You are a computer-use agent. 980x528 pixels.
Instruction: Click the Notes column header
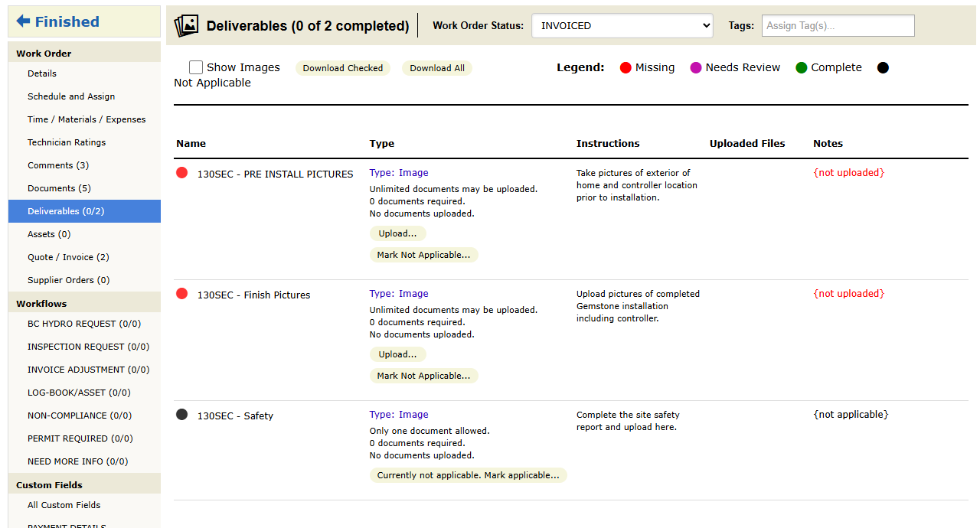pos(828,143)
